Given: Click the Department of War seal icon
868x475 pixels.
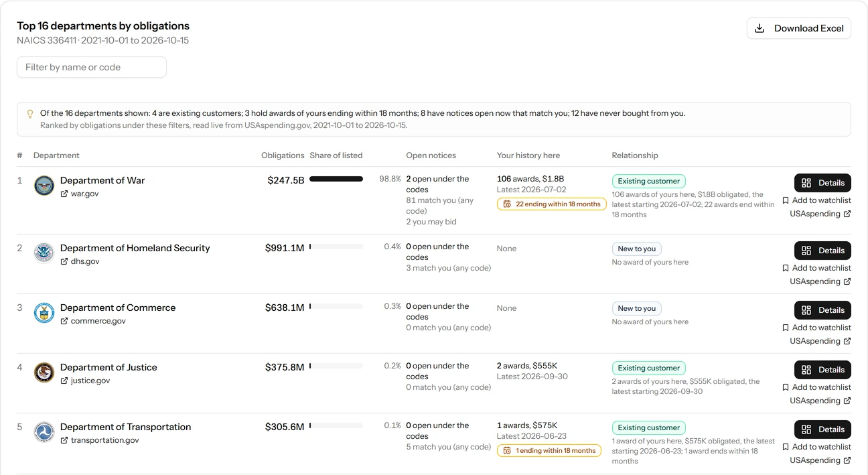Looking at the screenshot, I should 44,186.
